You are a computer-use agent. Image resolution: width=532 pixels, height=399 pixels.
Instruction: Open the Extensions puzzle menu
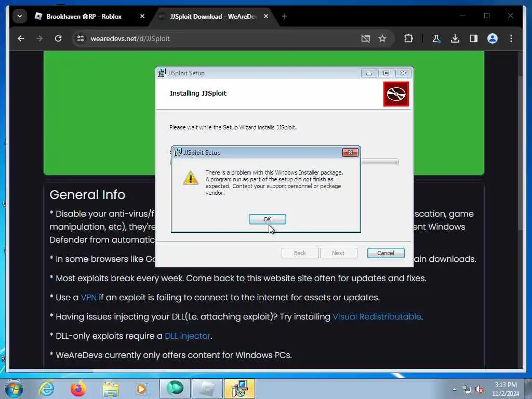tap(408, 38)
